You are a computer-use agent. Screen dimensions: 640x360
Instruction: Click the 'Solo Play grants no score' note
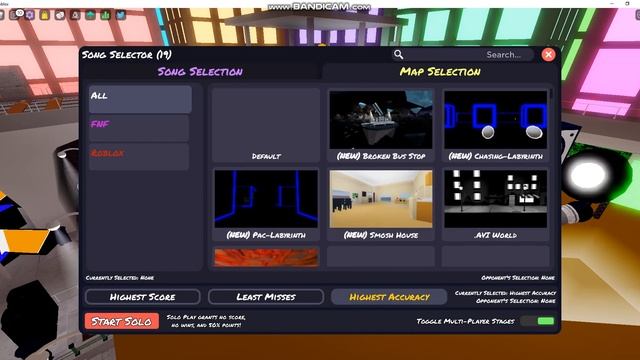[x=206, y=321]
